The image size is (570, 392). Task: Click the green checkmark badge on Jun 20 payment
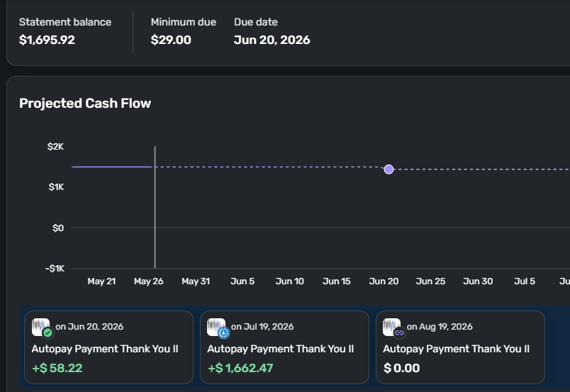[47, 332]
